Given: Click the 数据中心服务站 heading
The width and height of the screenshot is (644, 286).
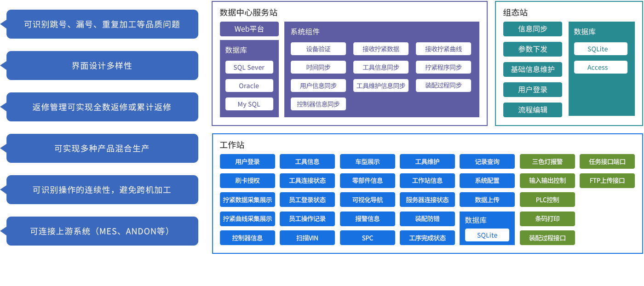Looking at the screenshot, I should coord(249,12).
